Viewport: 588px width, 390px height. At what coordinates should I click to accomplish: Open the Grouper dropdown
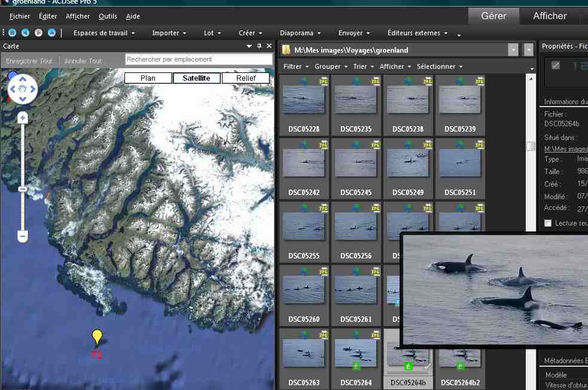331,66
